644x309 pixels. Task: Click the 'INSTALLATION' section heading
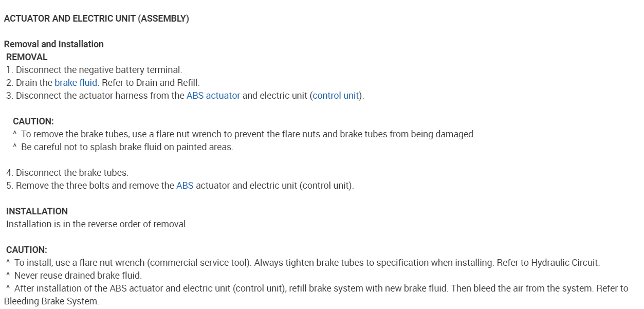point(37,211)
